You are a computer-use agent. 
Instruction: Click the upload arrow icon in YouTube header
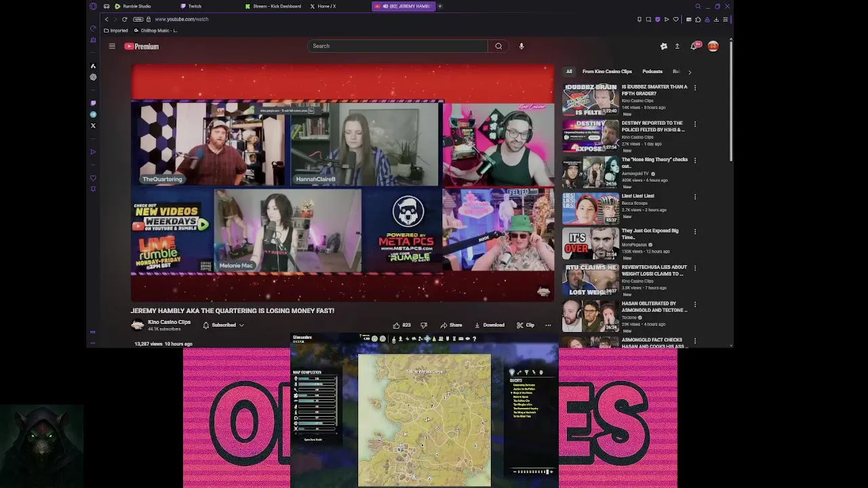click(677, 46)
